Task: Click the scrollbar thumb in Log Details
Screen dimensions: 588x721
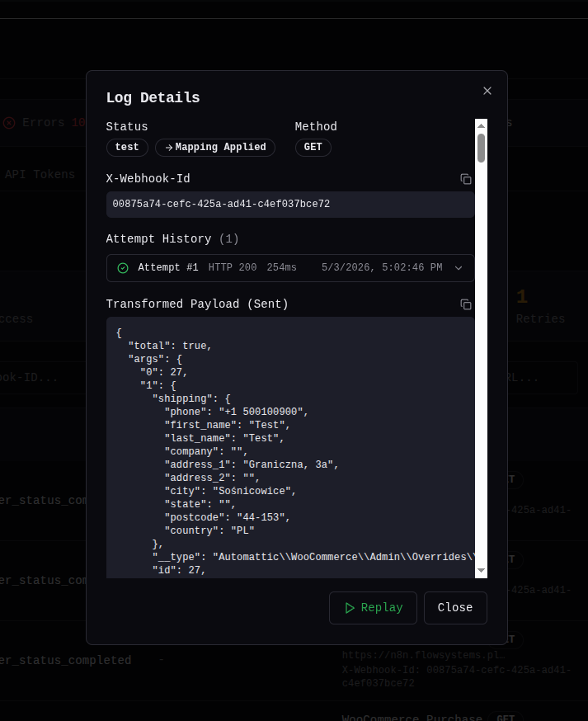Action: point(481,148)
